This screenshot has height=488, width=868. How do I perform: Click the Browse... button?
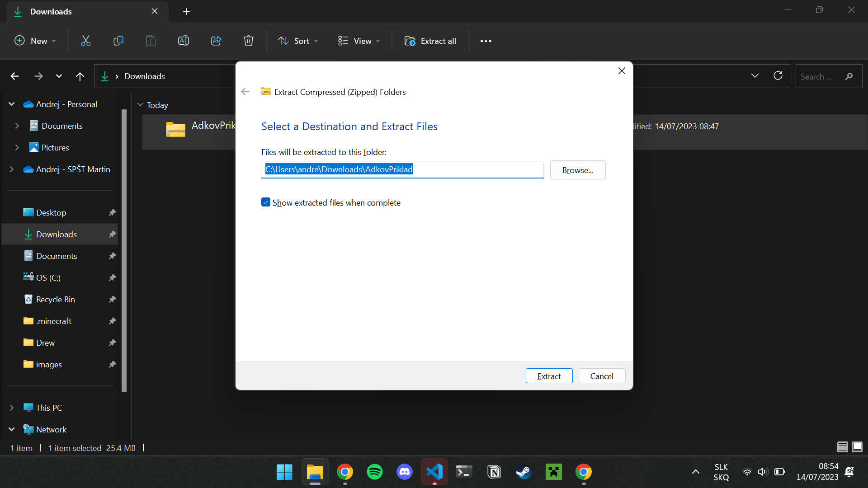tap(578, 170)
